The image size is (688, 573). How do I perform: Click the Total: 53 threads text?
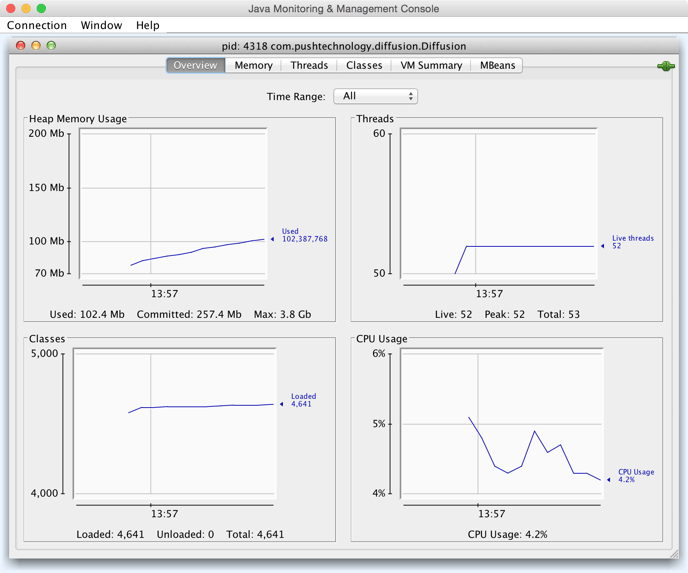(559, 315)
